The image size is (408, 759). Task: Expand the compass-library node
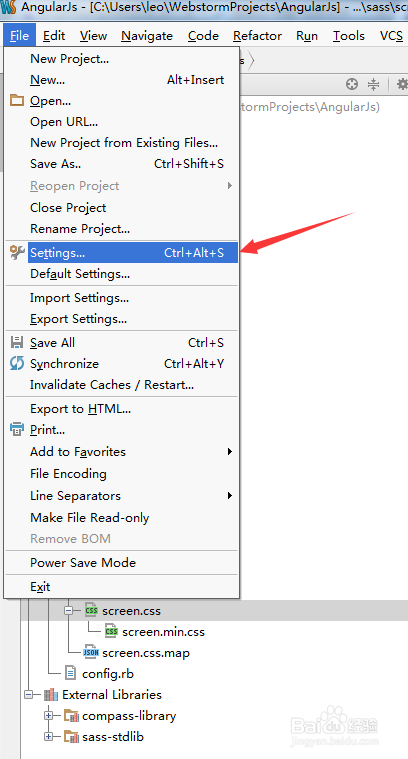48,715
